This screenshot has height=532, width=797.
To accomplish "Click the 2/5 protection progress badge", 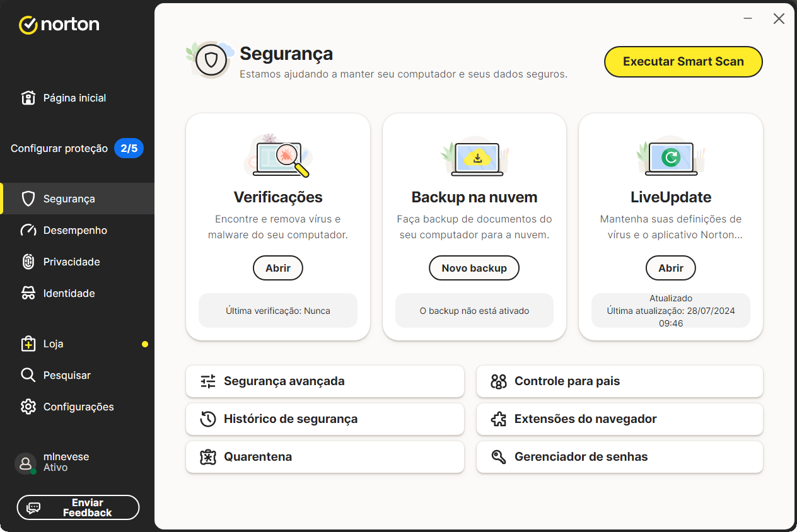I will (x=129, y=149).
